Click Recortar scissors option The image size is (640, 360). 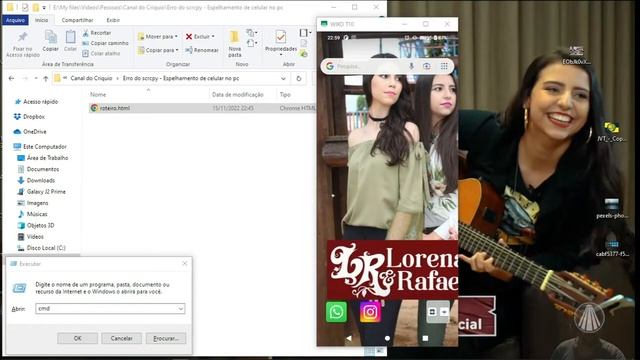click(x=97, y=33)
